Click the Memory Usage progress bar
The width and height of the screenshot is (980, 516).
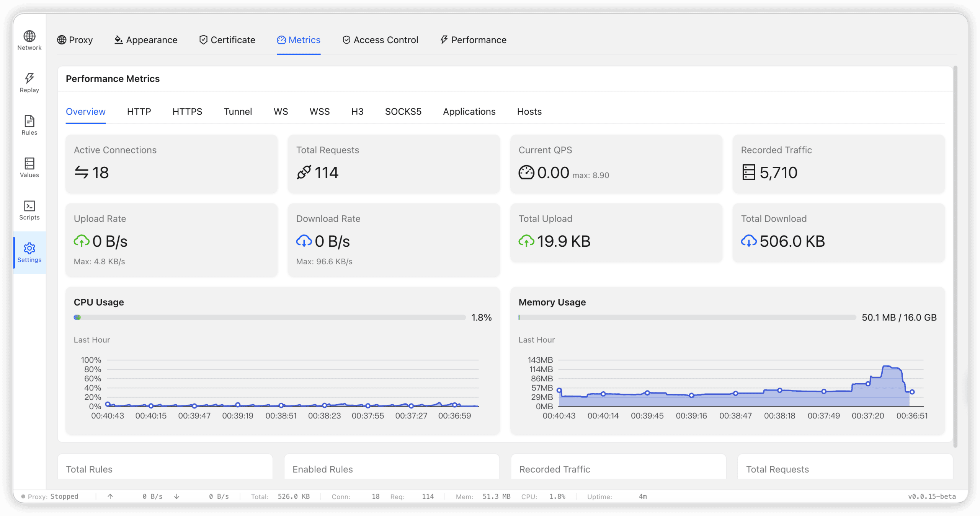pyautogui.click(x=687, y=317)
